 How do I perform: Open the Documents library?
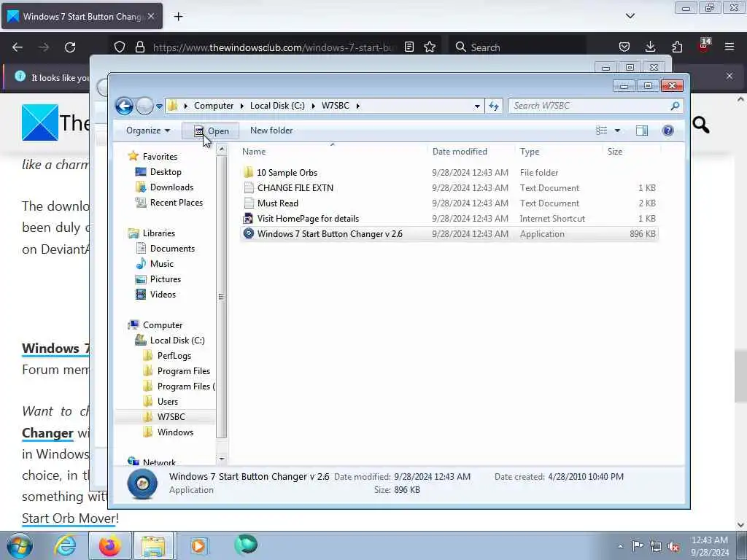[172, 248]
